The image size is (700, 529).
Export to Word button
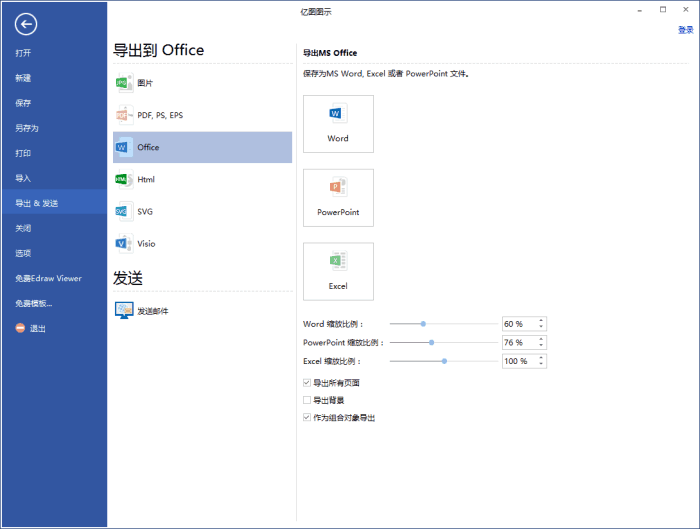(x=338, y=124)
